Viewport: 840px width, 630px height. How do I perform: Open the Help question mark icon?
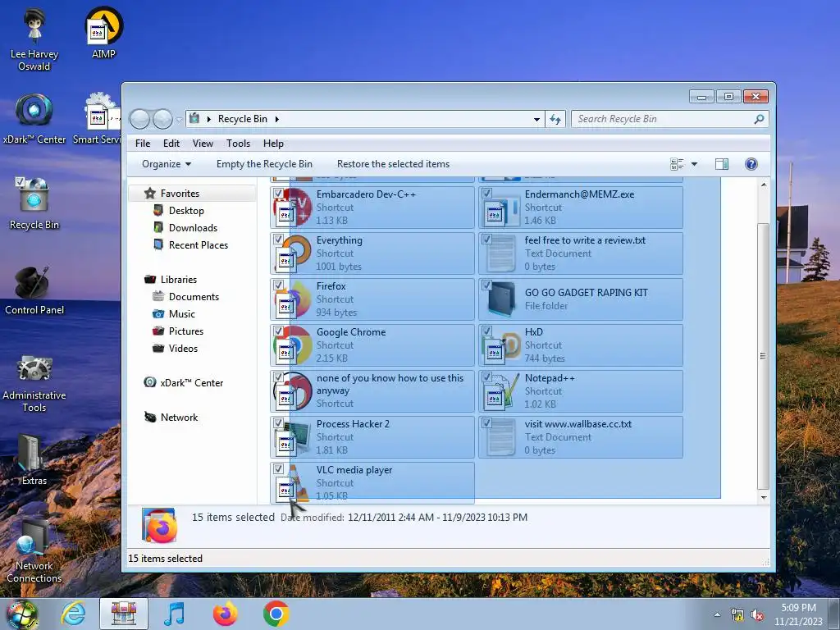pyautogui.click(x=751, y=164)
